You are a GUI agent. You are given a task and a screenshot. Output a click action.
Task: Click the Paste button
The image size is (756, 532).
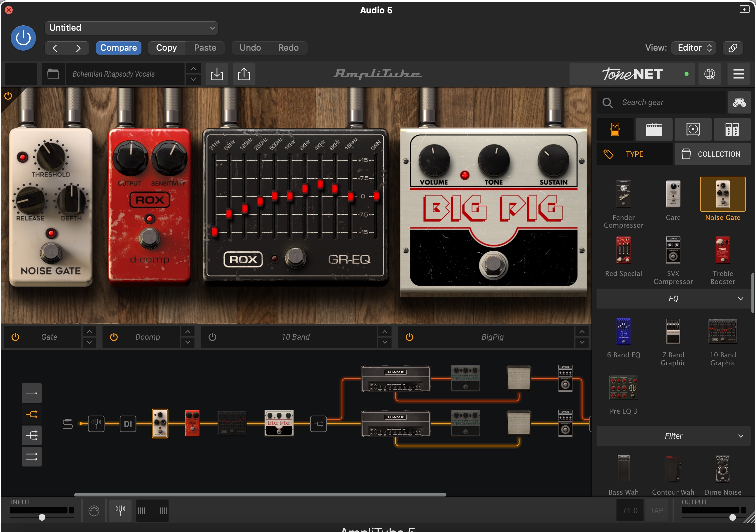pos(205,48)
